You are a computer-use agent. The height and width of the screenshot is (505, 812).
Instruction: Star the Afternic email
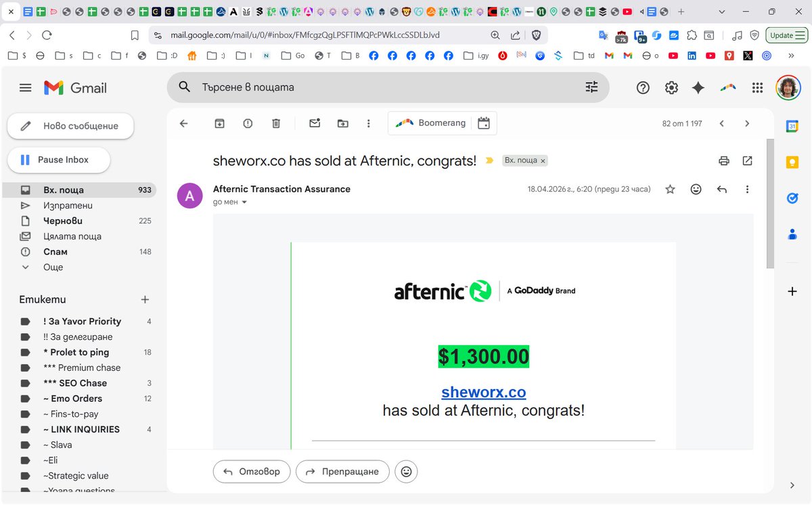670,190
